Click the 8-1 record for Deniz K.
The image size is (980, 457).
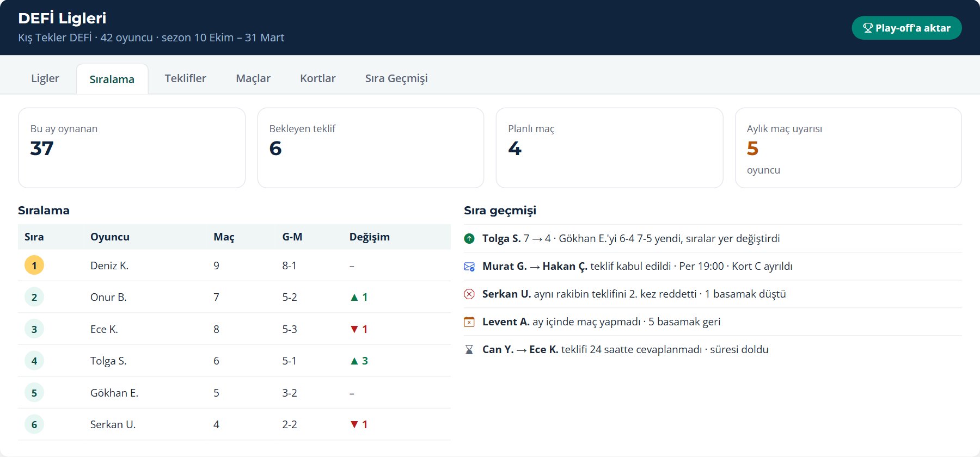pyautogui.click(x=290, y=265)
